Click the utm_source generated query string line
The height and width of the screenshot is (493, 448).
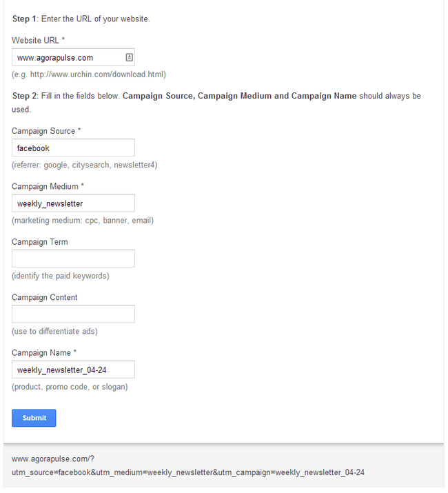click(x=188, y=472)
